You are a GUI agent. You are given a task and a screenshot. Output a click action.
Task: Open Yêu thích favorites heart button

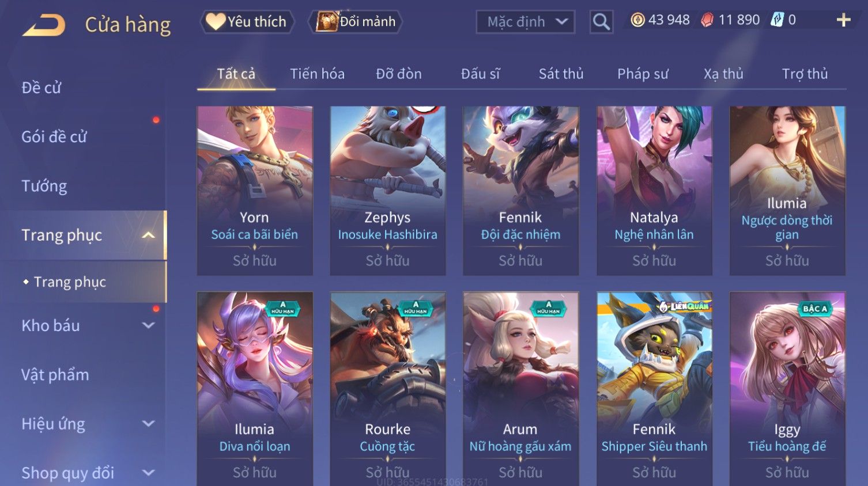[x=247, y=22]
